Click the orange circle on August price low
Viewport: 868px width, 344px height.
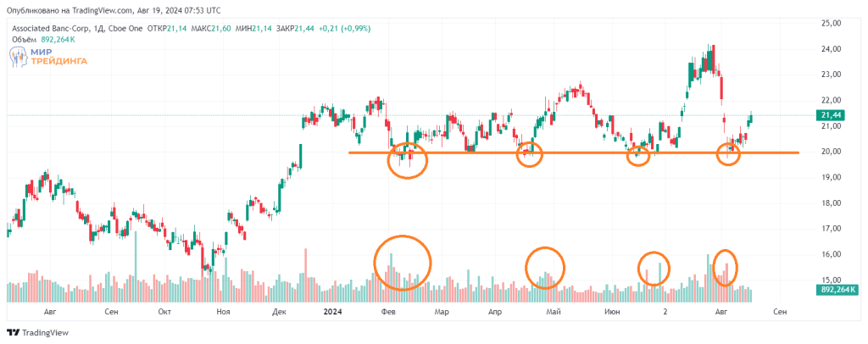[x=729, y=154]
